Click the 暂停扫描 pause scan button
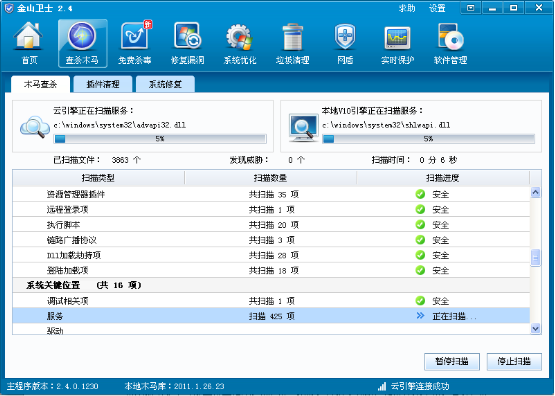The width and height of the screenshot is (555, 396). point(452,361)
